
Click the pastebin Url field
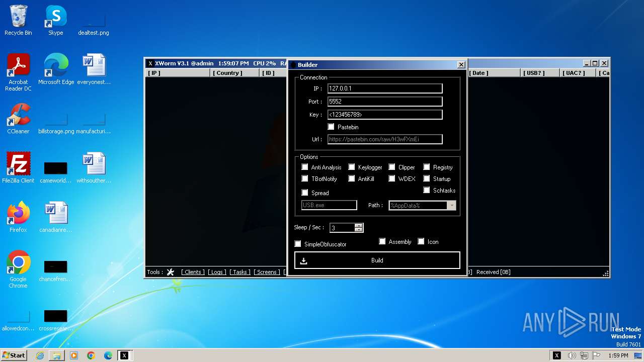[x=385, y=139]
